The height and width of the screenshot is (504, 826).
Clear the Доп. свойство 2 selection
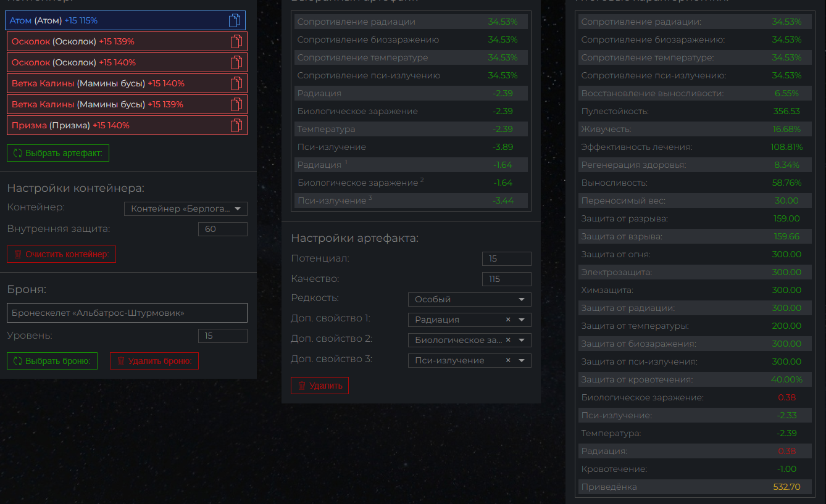tap(508, 340)
